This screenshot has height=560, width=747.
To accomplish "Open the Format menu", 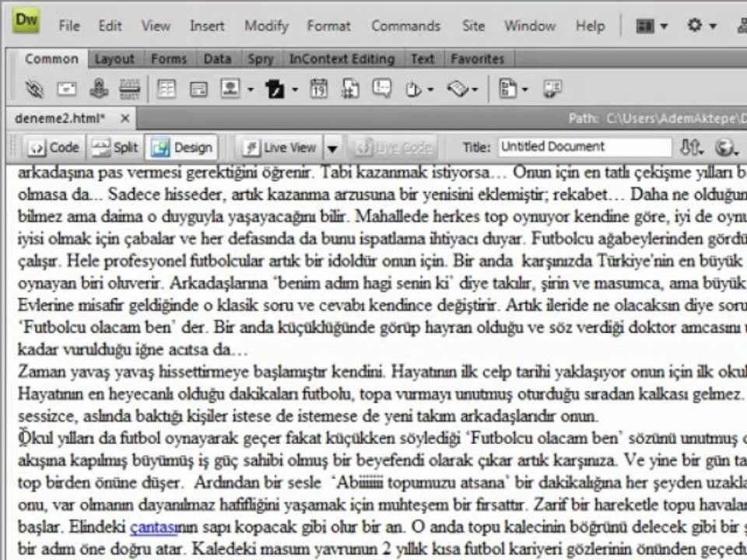I will click(328, 26).
